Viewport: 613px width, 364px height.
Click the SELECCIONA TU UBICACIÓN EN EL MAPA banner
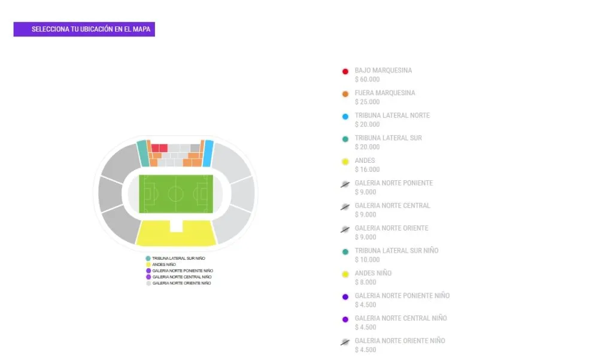click(x=83, y=29)
